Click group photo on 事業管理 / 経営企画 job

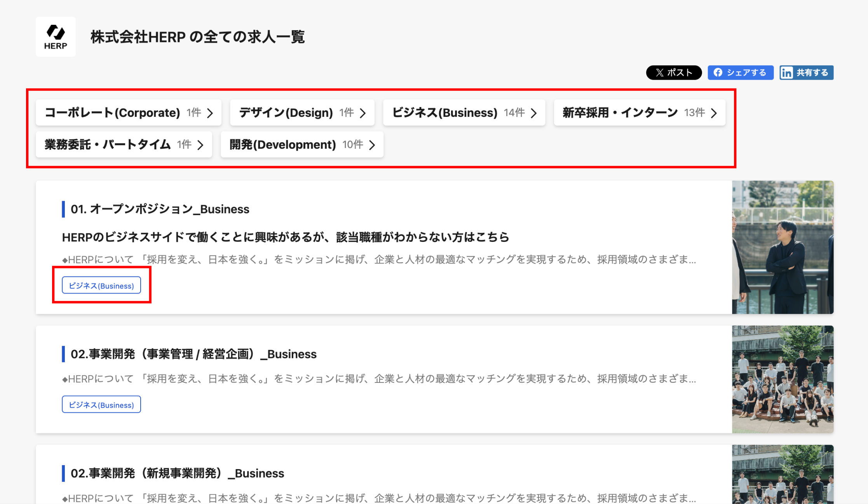click(783, 379)
